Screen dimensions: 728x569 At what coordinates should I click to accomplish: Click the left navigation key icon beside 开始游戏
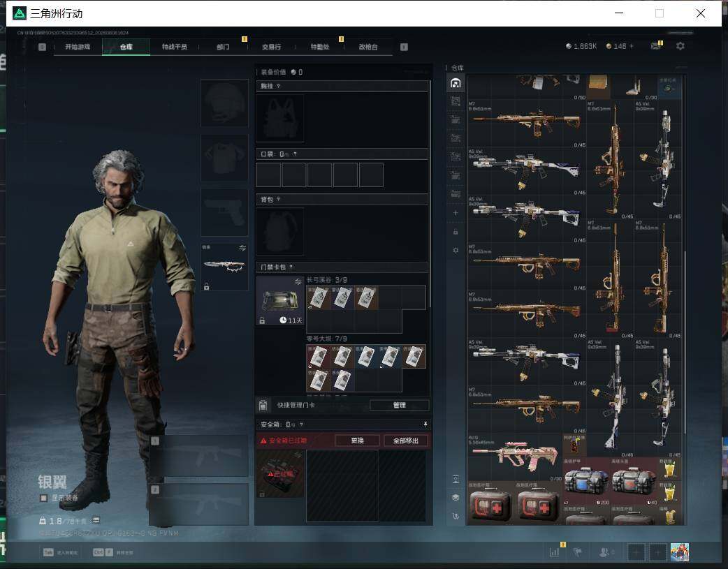pos(42,47)
